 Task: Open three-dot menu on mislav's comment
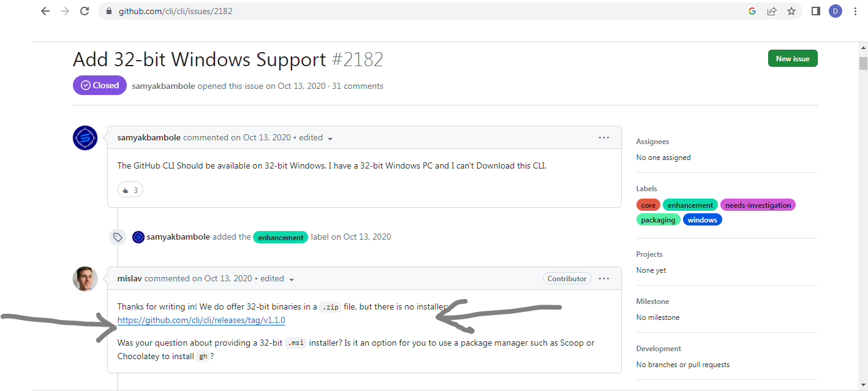click(x=604, y=279)
